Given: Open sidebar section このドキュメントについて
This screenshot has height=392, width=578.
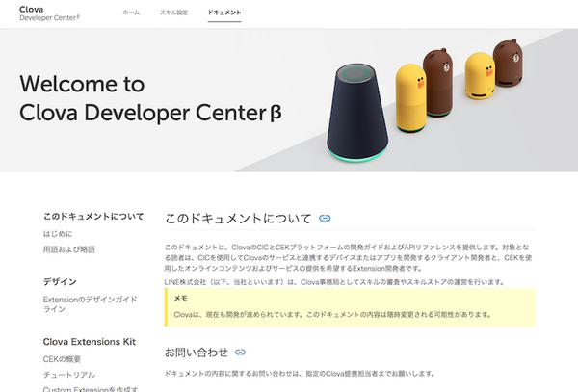Looking at the screenshot, I should click(92, 217).
